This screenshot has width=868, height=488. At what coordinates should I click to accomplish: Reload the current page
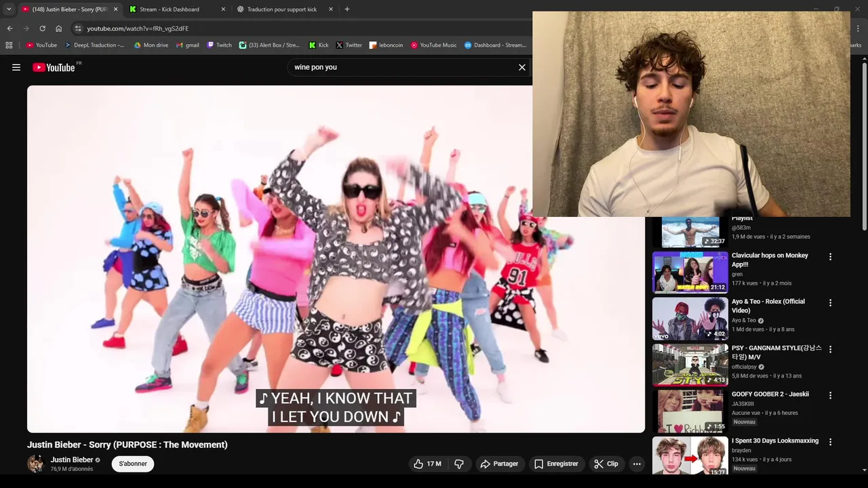point(42,28)
